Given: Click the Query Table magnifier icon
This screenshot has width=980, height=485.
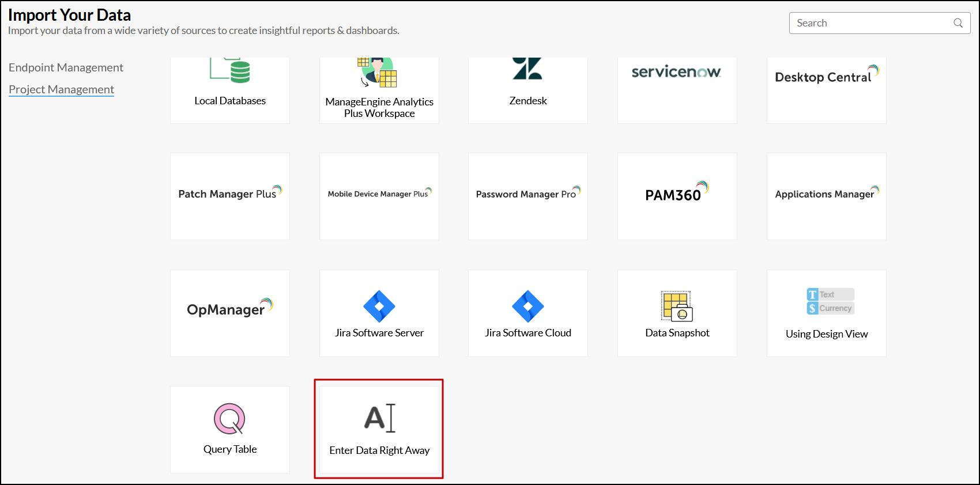Looking at the screenshot, I should click(229, 419).
